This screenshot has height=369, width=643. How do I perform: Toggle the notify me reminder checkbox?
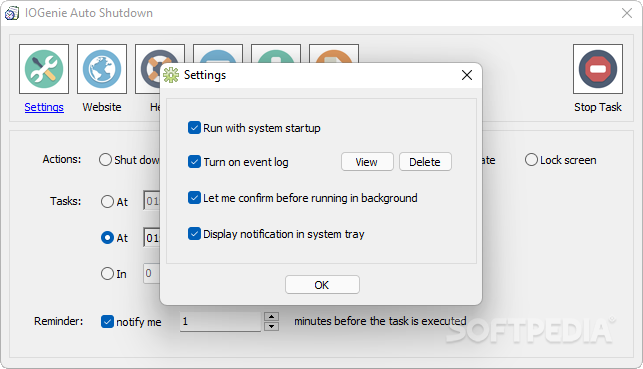107,321
